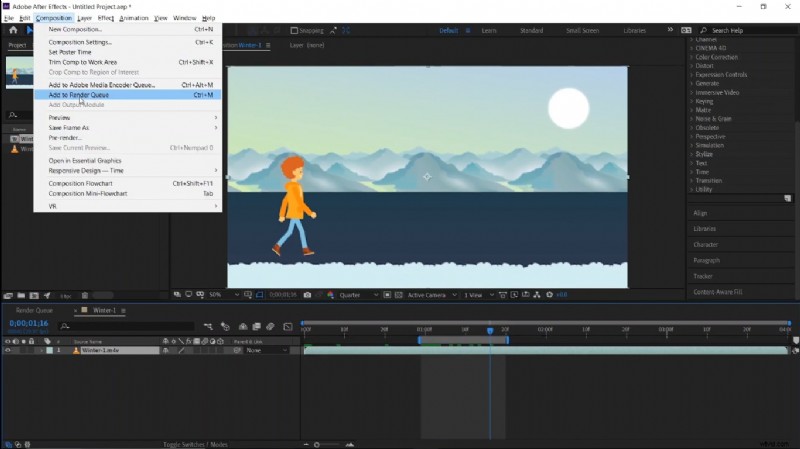This screenshot has width=800, height=449.
Task: Open the Tracker panel
Action: 703,276
